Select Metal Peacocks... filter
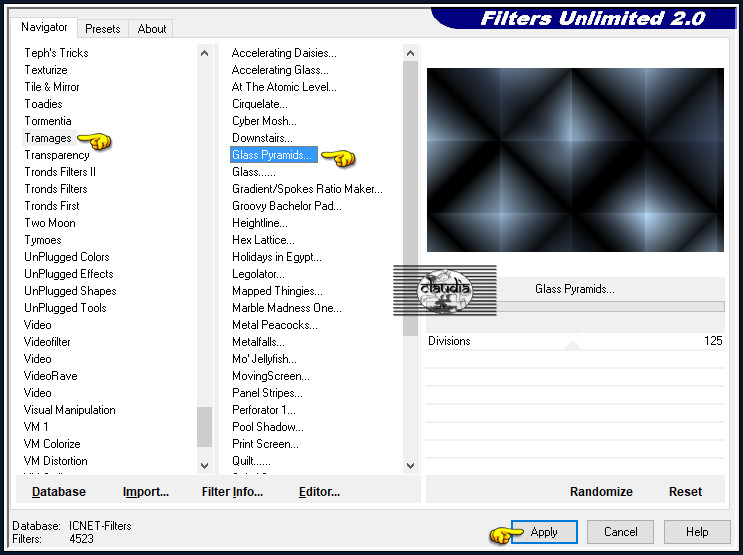Screen dimensions: 743x555 275,325
